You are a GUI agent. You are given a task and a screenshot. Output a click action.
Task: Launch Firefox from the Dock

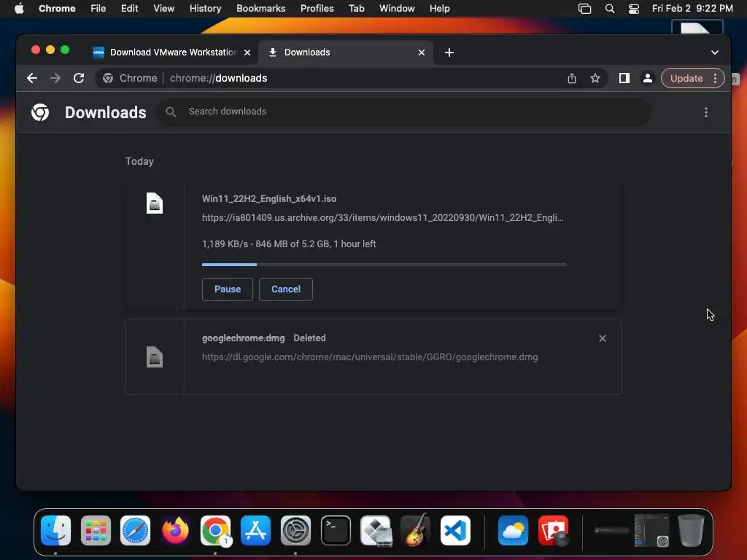(x=175, y=531)
